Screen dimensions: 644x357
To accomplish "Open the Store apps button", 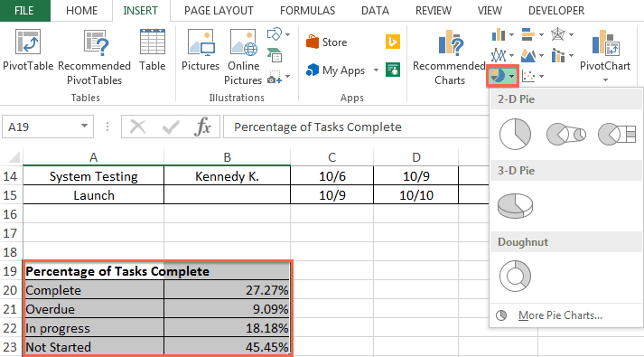I will (x=327, y=42).
